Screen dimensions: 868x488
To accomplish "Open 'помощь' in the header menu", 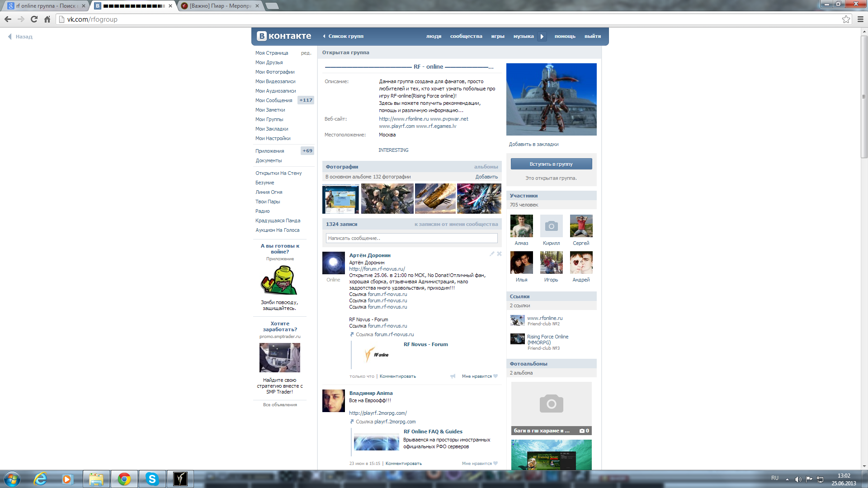I will [565, 36].
